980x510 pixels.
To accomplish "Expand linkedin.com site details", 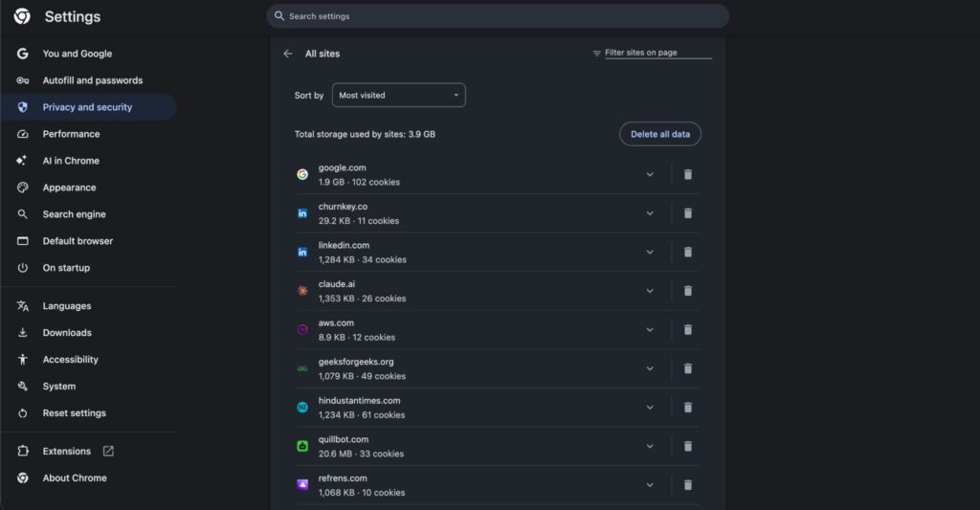I will click(650, 252).
